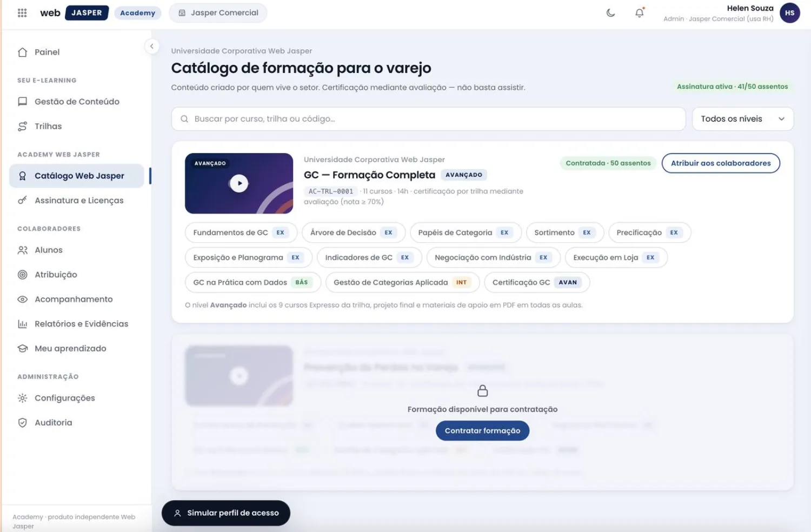Click the Academy badge in the header

pyautogui.click(x=137, y=13)
